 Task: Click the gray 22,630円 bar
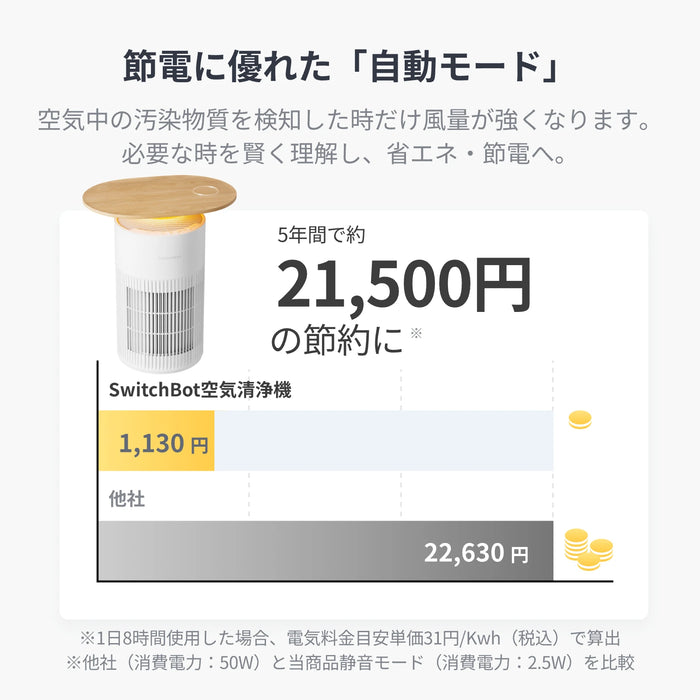(x=325, y=552)
